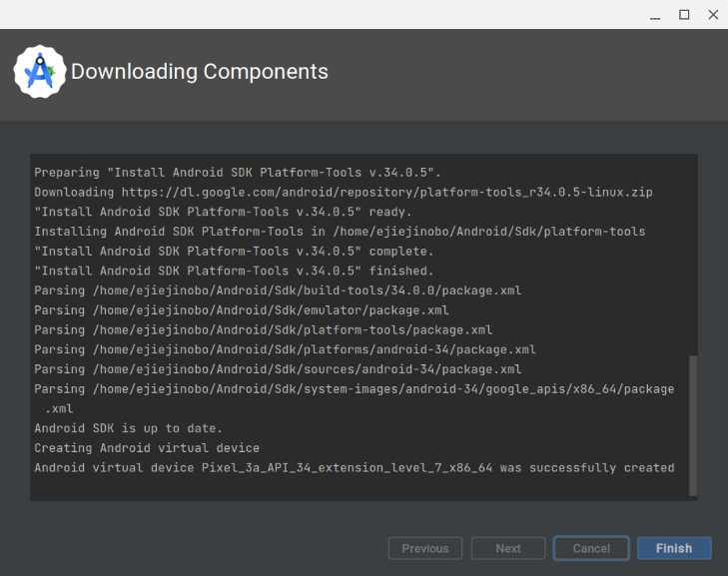Viewport: 728px width, 576px height.
Task: Minimize the setup wizard window
Action: 655,15
